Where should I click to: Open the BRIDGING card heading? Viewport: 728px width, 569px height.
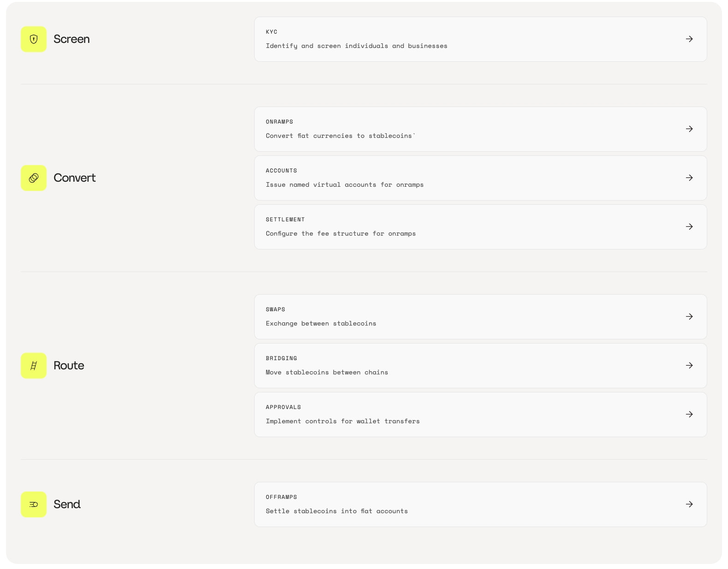[281, 358]
